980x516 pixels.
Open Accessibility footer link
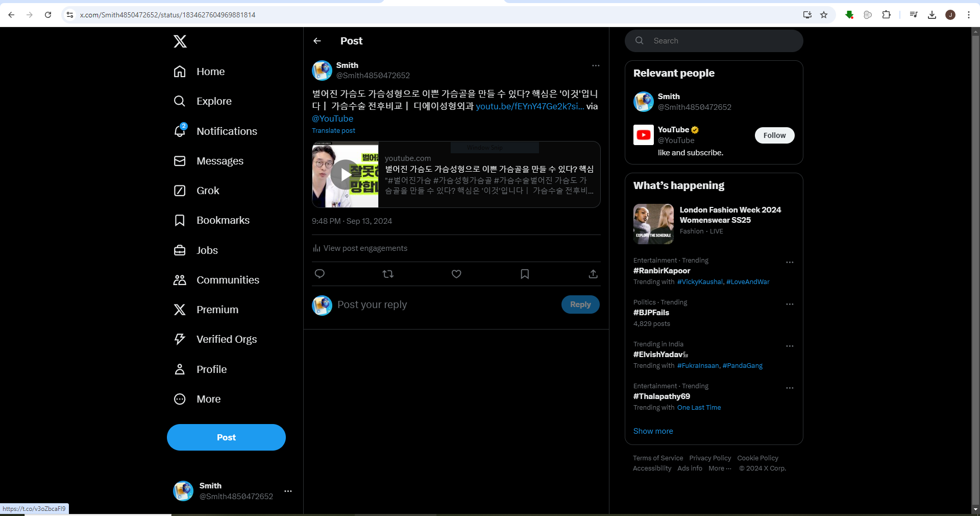(x=652, y=468)
